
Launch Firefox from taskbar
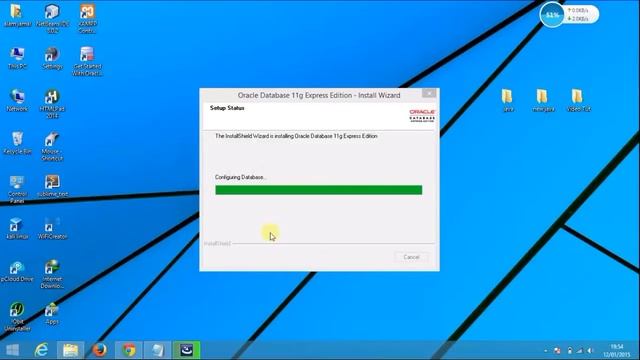99,350
